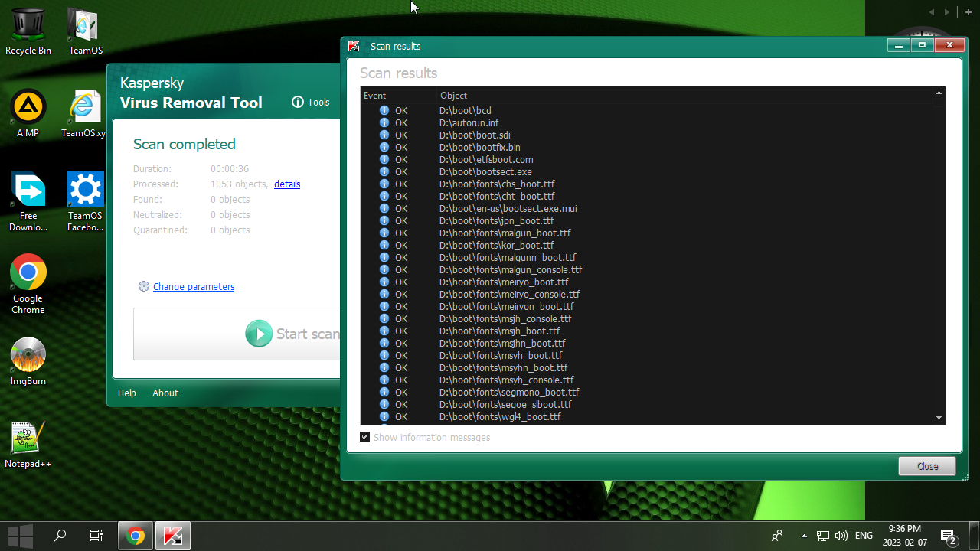This screenshot has height=551, width=980.
Task: Select the msjh_console.ttf result row
Action: 648,318
